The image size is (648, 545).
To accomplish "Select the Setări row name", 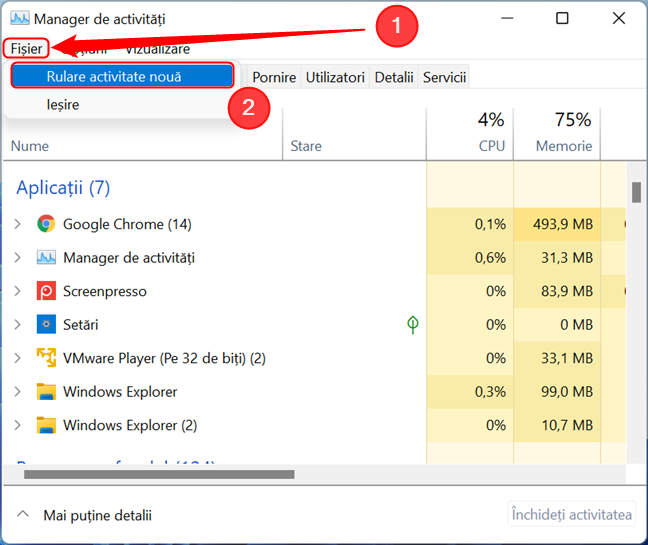I will pos(81,325).
